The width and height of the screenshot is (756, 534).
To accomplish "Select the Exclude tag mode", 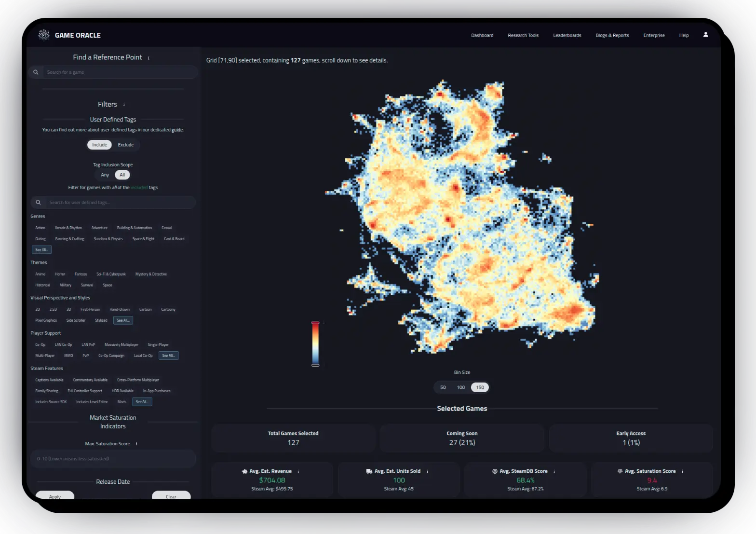I will [x=126, y=145].
